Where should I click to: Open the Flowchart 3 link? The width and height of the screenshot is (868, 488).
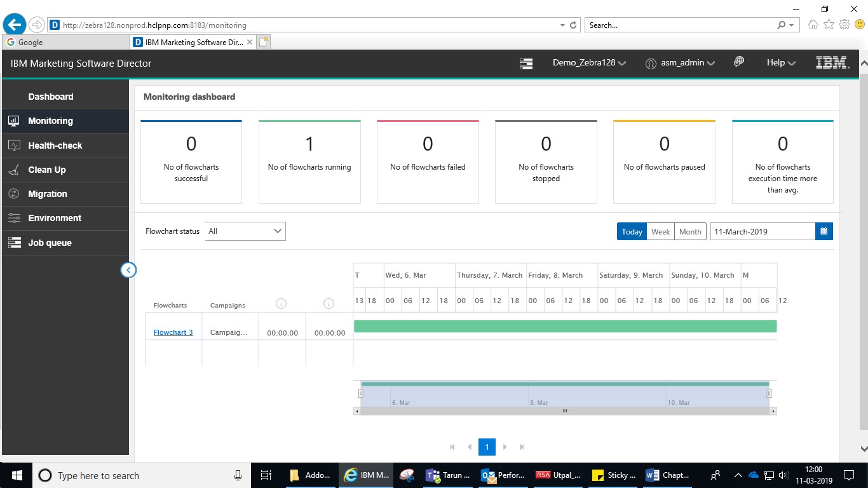(173, 332)
